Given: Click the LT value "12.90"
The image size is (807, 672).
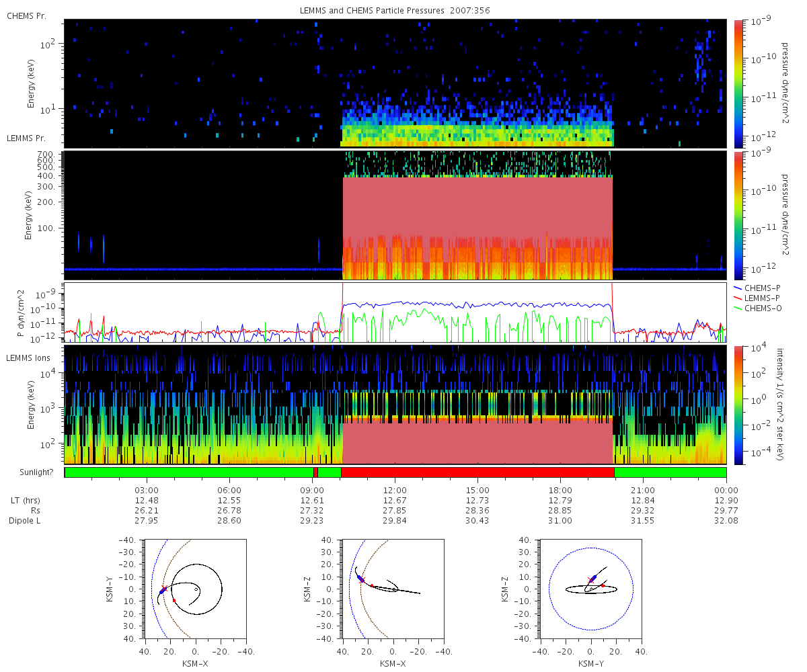Looking at the screenshot, I should pyautogui.click(x=726, y=500).
